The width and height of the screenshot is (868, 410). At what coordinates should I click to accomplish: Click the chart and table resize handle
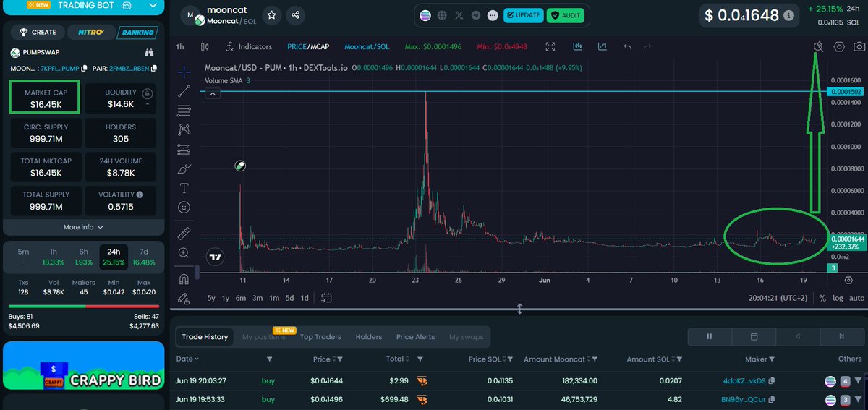coord(519,309)
